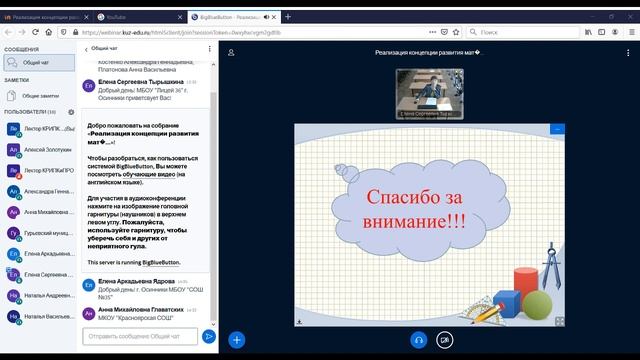Select user Александра Генна...
640x360 pixels.
40,191
